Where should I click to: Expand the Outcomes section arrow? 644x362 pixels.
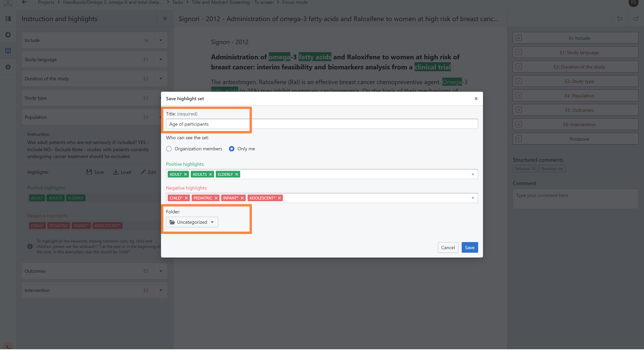161,271
